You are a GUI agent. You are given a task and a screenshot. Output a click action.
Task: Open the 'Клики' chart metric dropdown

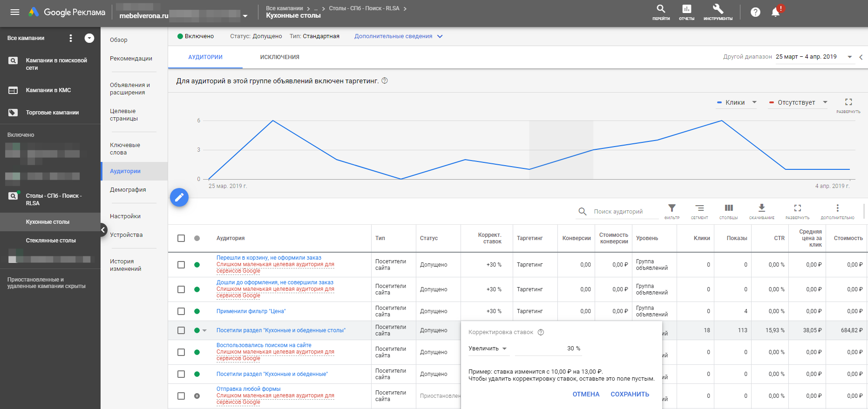point(737,102)
